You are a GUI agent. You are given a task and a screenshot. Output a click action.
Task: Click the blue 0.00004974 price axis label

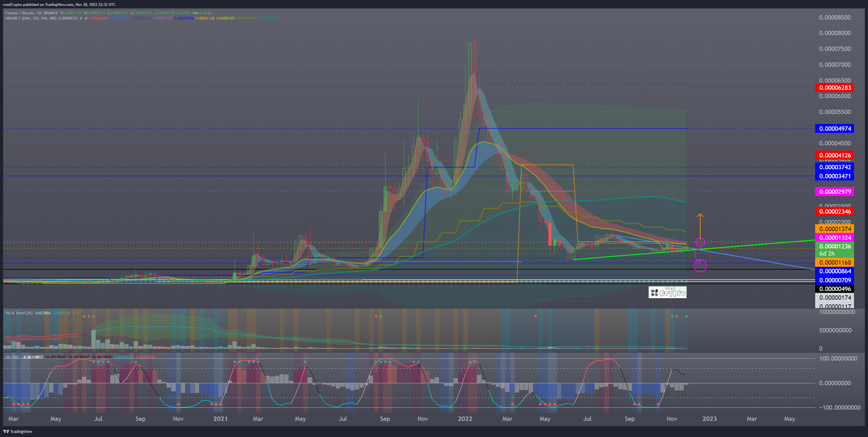tap(835, 128)
